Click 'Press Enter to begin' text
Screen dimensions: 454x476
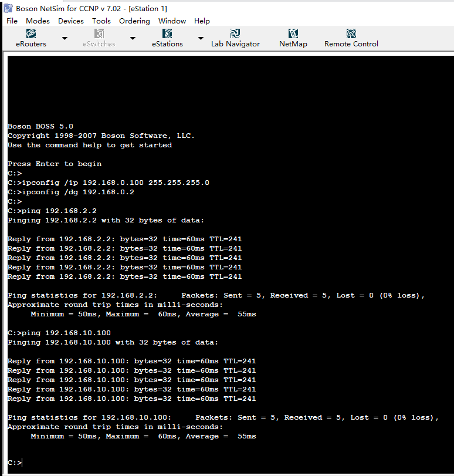pos(55,164)
